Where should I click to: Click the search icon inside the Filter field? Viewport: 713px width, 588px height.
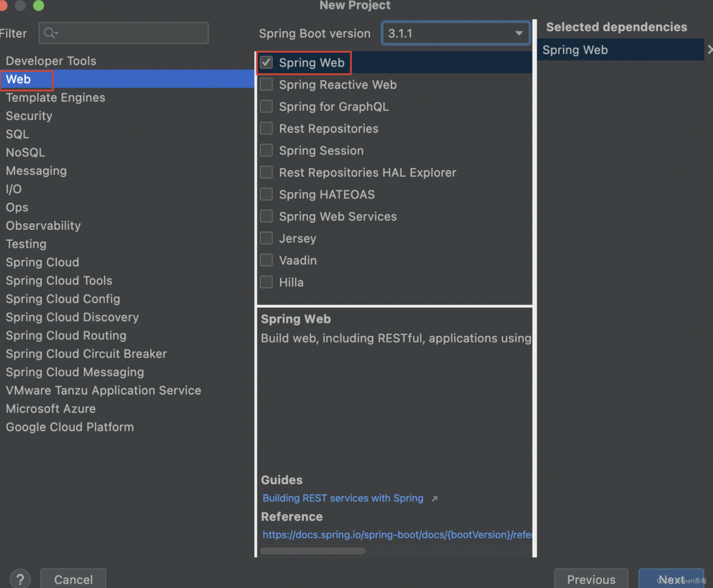point(51,33)
